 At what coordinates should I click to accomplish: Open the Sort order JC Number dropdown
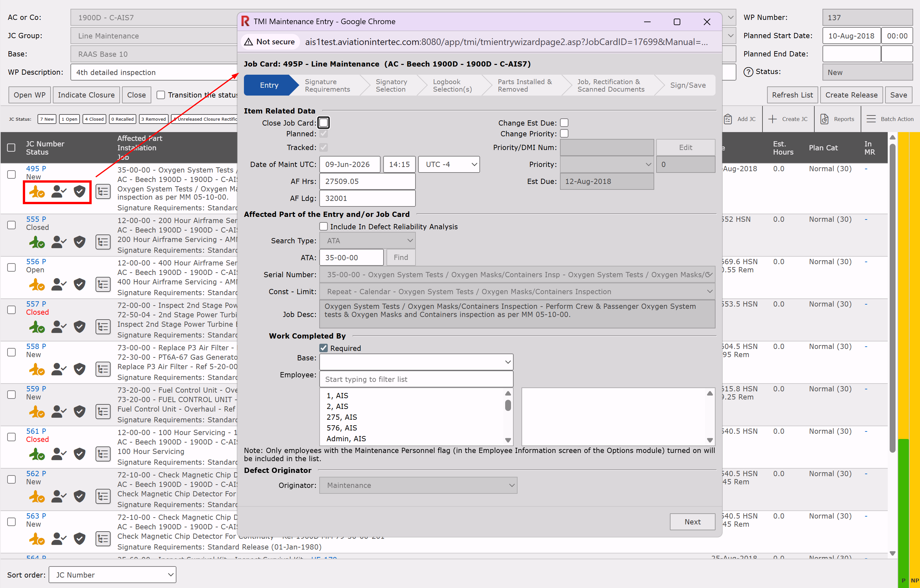click(x=112, y=575)
